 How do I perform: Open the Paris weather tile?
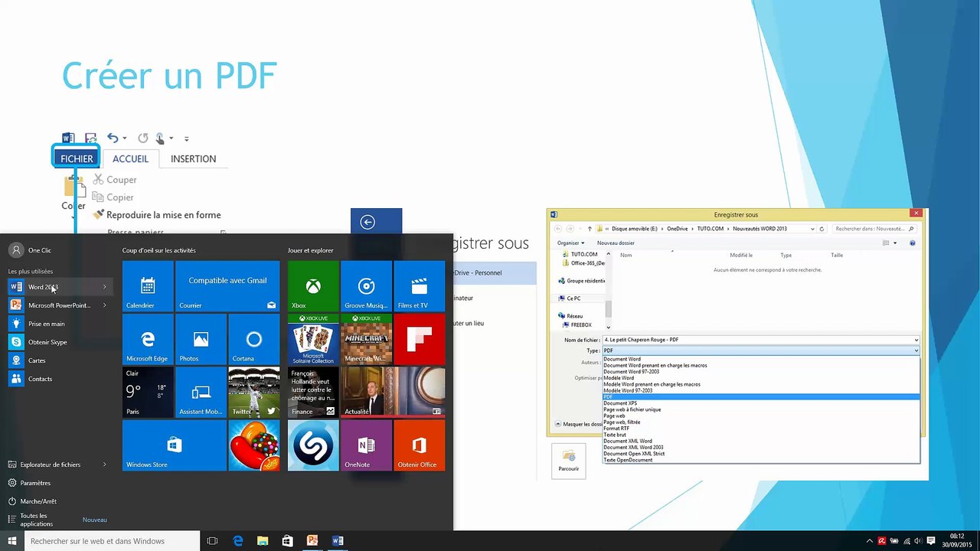[x=148, y=393]
